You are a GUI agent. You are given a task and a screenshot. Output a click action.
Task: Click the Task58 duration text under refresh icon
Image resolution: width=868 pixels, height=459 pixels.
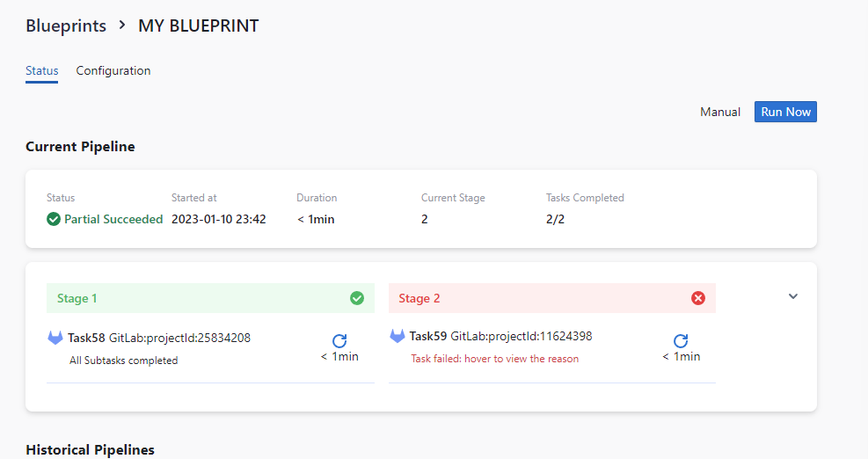339,357
